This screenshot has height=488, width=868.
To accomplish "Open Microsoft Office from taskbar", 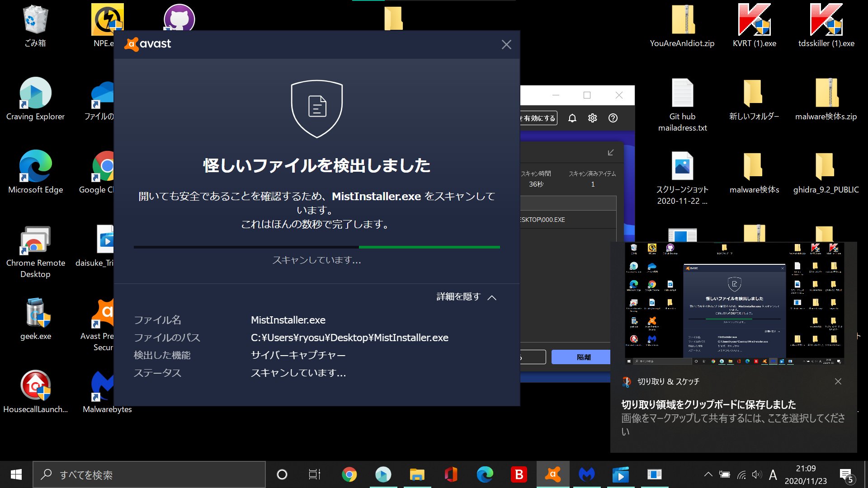I will [x=451, y=474].
